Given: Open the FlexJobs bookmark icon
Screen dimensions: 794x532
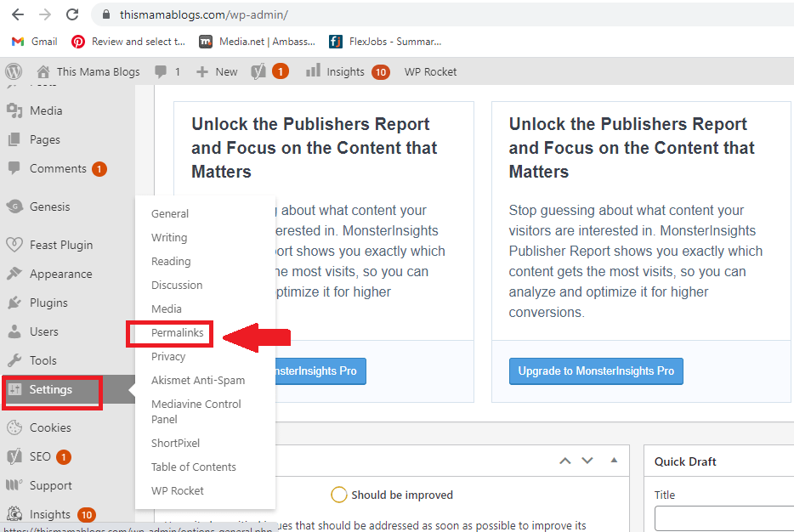Looking at the screenshot, I should [x=335, y=42].
